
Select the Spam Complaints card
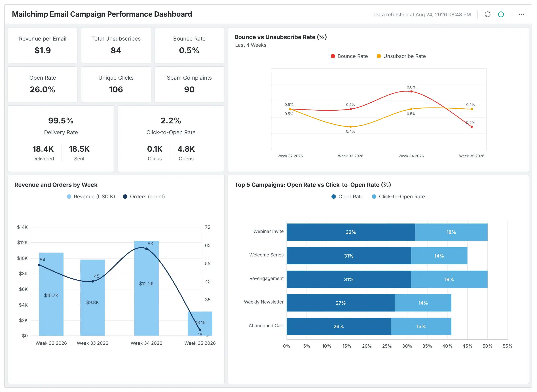[x=189, y=85]
